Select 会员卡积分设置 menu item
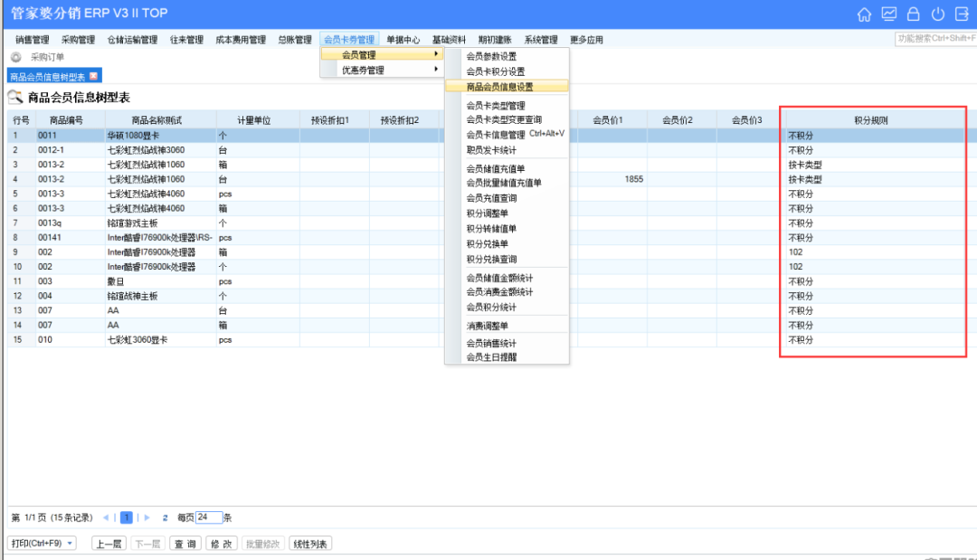The width and height of the screenshot is (977, 560). coord(495,71)
